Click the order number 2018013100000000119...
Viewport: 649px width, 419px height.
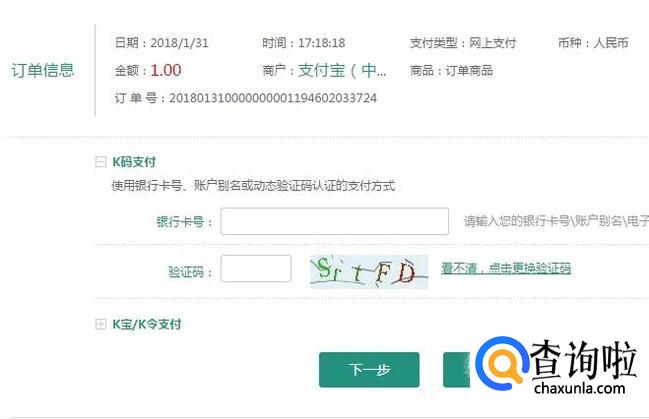pos(273,98)
